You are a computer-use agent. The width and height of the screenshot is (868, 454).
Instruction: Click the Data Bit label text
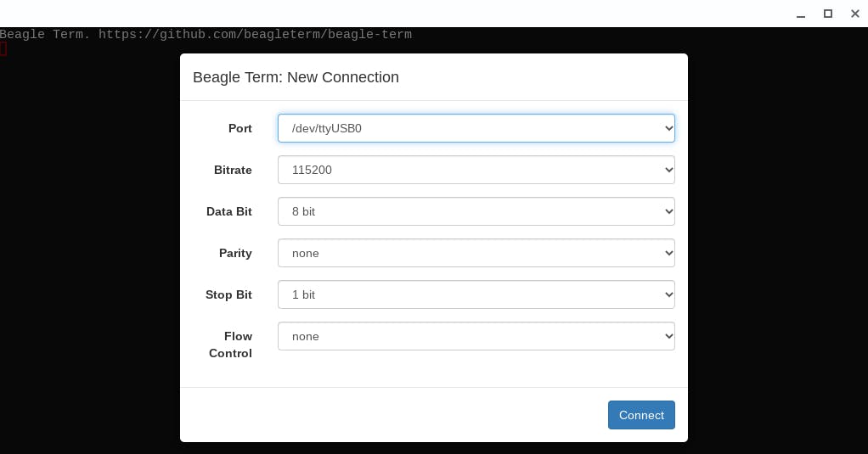[229, 211]
